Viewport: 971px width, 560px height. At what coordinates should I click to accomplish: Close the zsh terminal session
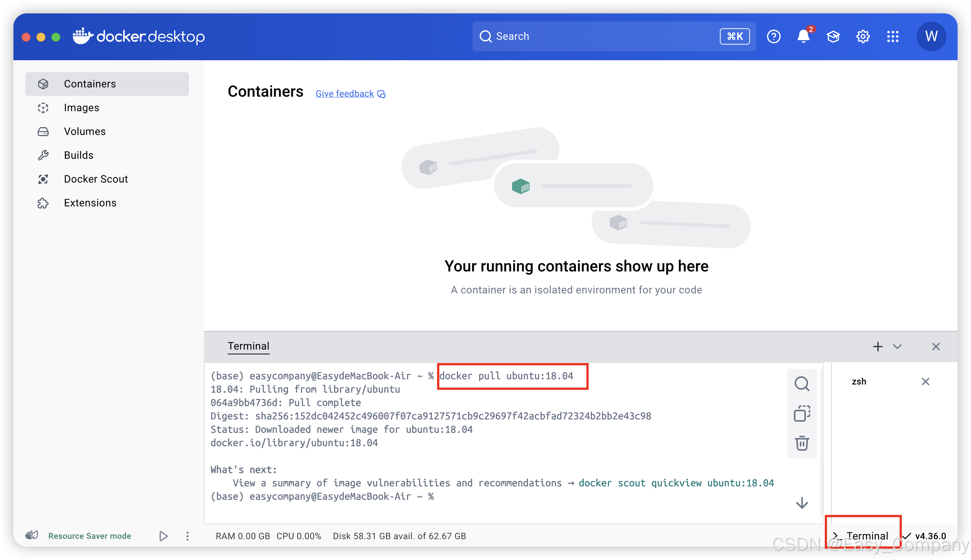pos(925,381)
